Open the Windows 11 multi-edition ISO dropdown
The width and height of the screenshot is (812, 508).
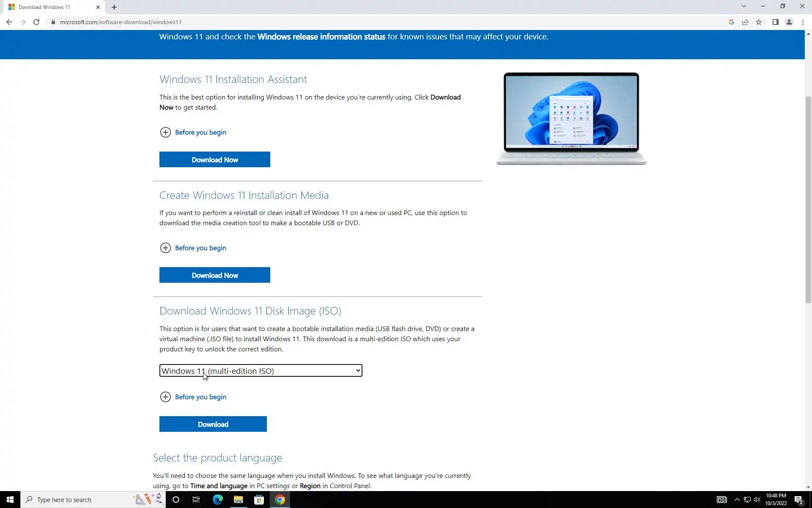tap(261, 371)
